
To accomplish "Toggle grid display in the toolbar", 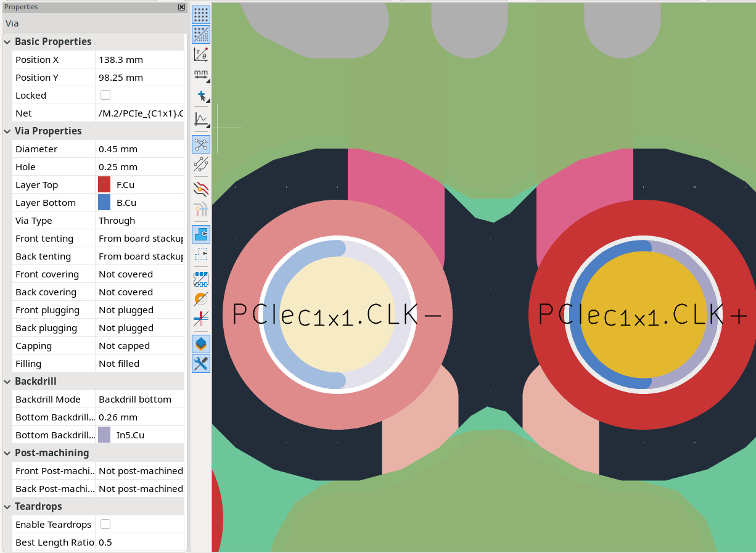I will 201,15.
